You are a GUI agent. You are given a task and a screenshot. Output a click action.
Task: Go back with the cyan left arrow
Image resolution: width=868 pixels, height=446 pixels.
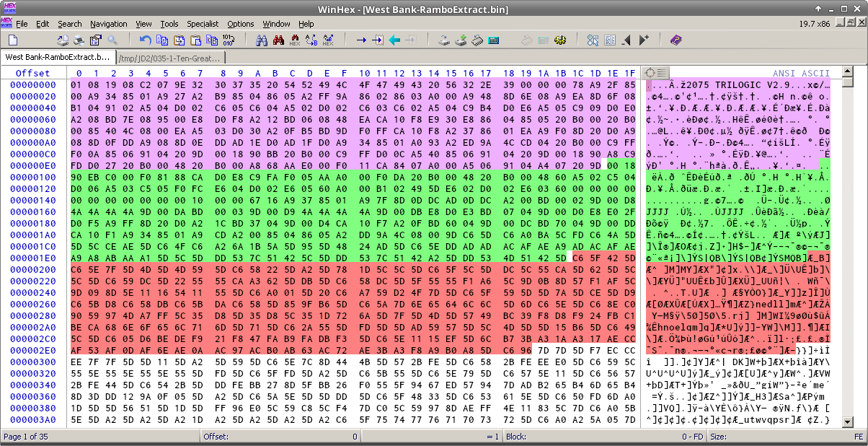(x=394, y=40)
